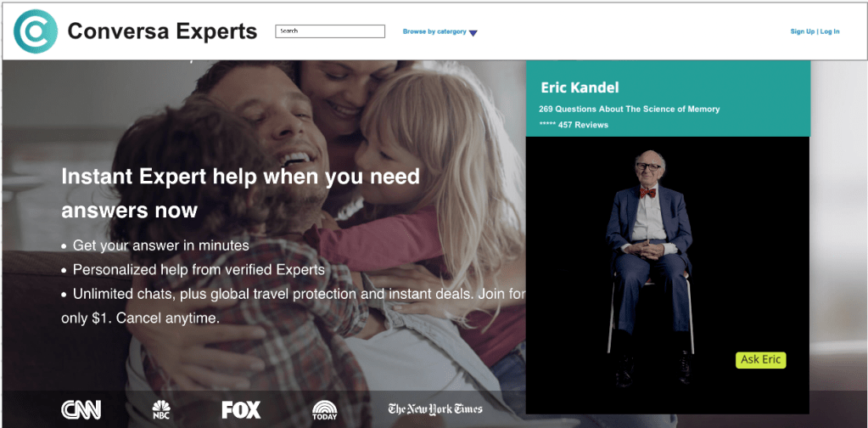Click the FOX logo

[x=241, y=409]
